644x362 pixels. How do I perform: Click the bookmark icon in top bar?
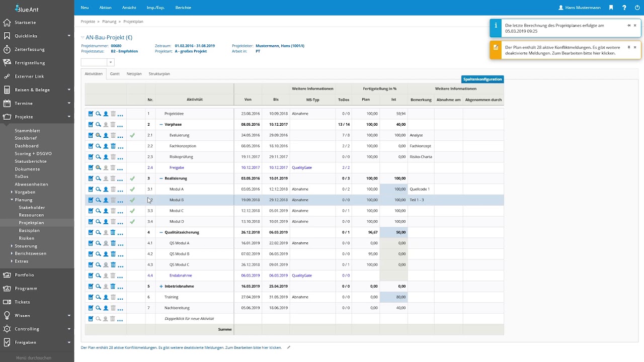(x=611, y=8)
